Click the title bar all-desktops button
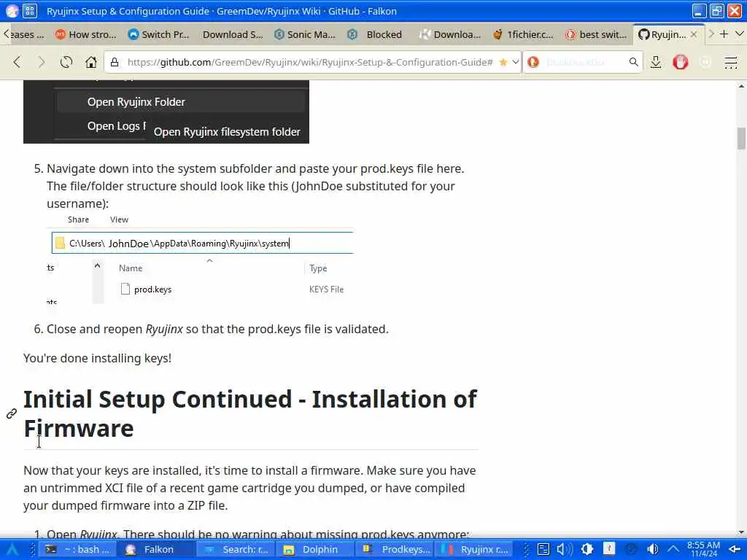Screen dimensions: 747x560 click(x=29, y=11)
